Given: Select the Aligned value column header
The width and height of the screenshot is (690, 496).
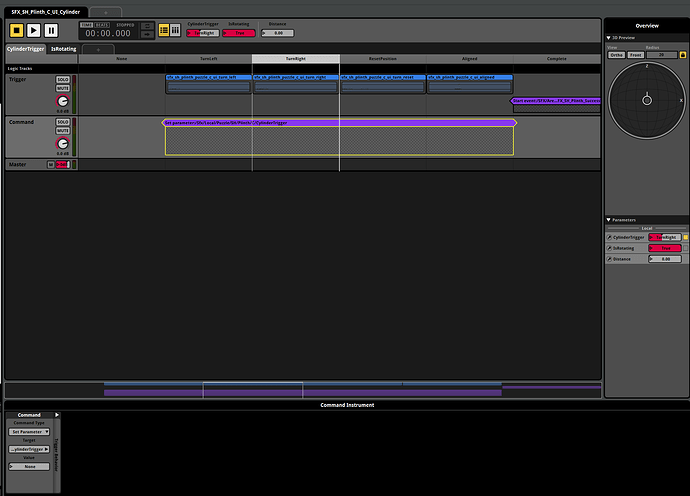Looking at the screenshot, I should click(x=470, y=59).
